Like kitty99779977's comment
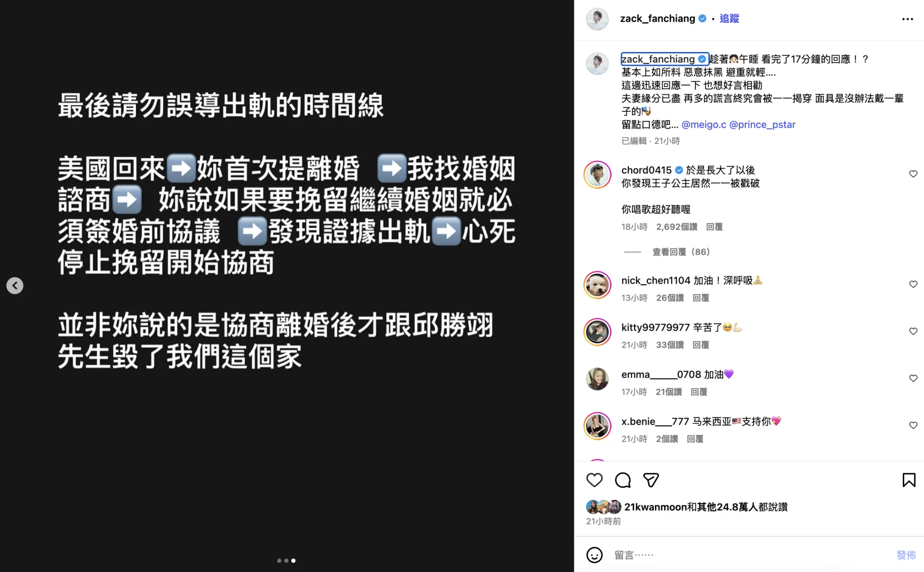924x572 pixels. tap(913, 331)
